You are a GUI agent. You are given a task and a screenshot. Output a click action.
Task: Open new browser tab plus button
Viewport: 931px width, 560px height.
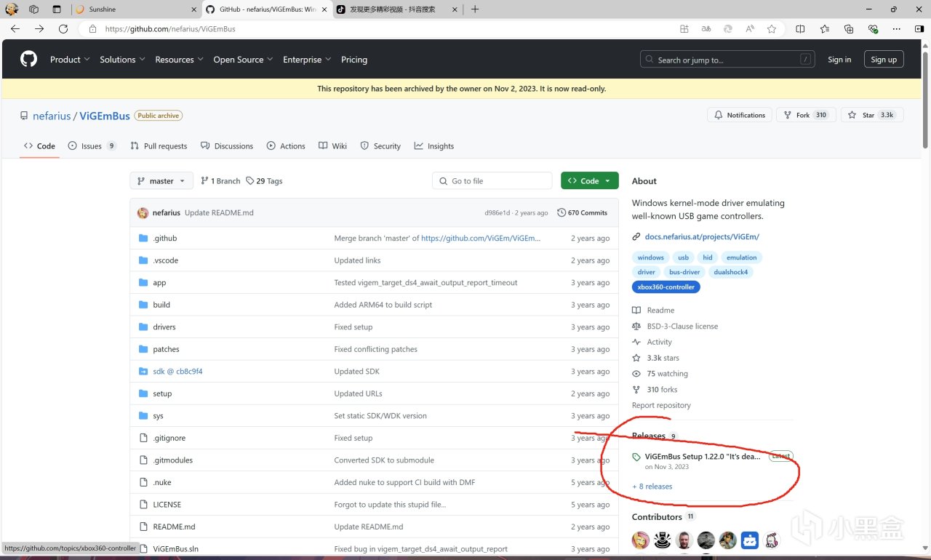475,9
